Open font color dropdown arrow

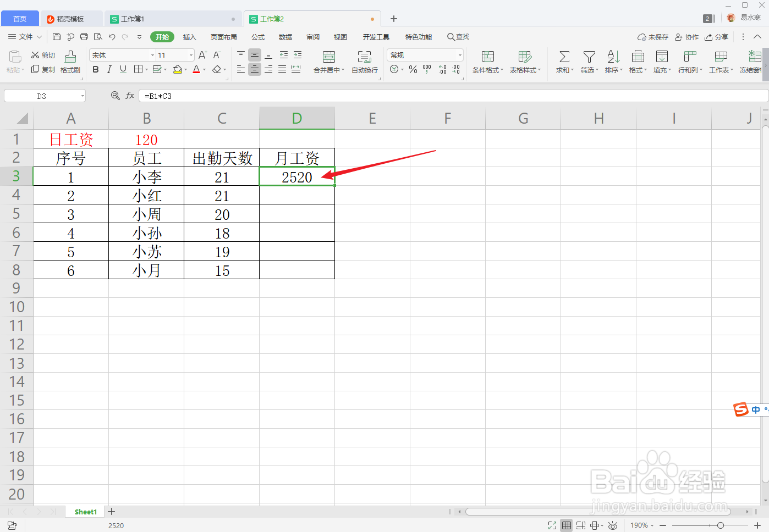[x=205, y=69]
